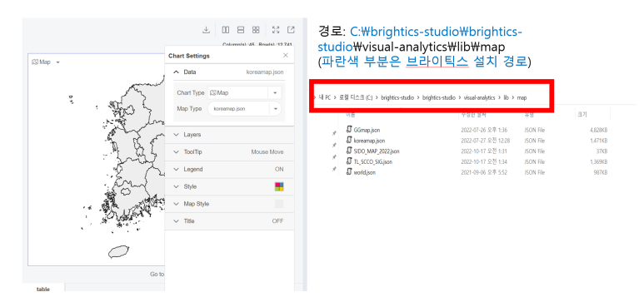Click the 1,369KB size value
Viewport: 644px width, 307px height.
(597, 162)
